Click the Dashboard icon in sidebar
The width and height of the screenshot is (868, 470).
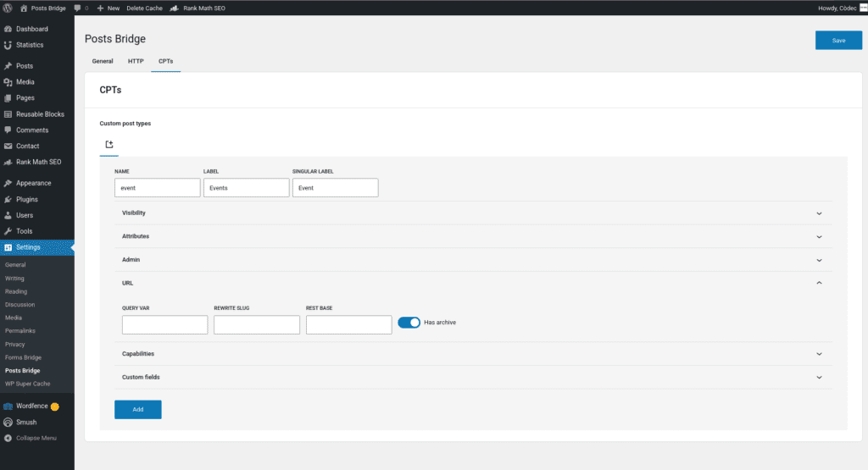(x=8, y=29)
